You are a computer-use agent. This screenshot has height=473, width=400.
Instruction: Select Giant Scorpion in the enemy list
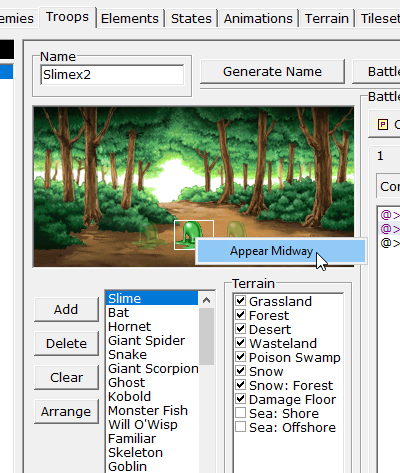152,369
